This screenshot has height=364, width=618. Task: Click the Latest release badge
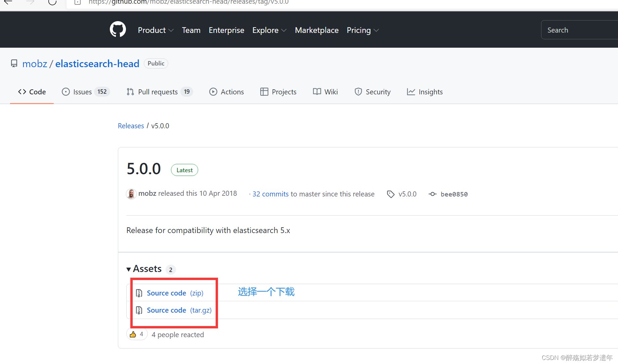(x=184, y=170)
